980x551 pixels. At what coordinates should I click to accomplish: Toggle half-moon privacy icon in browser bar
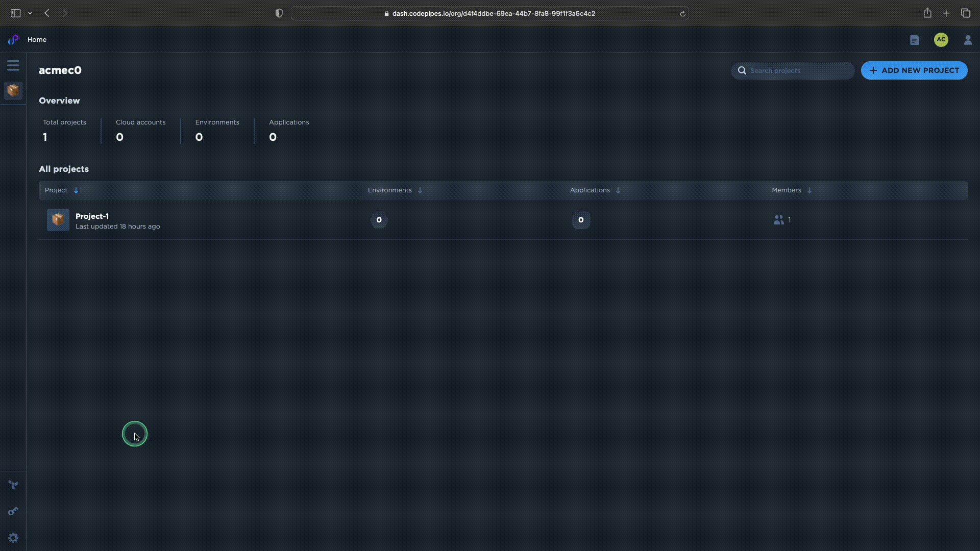click(x=279, y=13)
